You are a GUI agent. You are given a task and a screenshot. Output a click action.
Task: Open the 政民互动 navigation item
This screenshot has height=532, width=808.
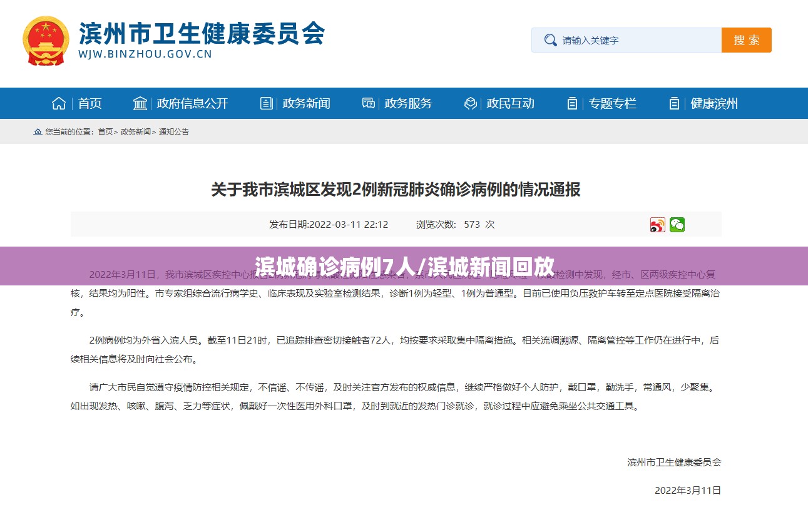click(x=499, y=103)
